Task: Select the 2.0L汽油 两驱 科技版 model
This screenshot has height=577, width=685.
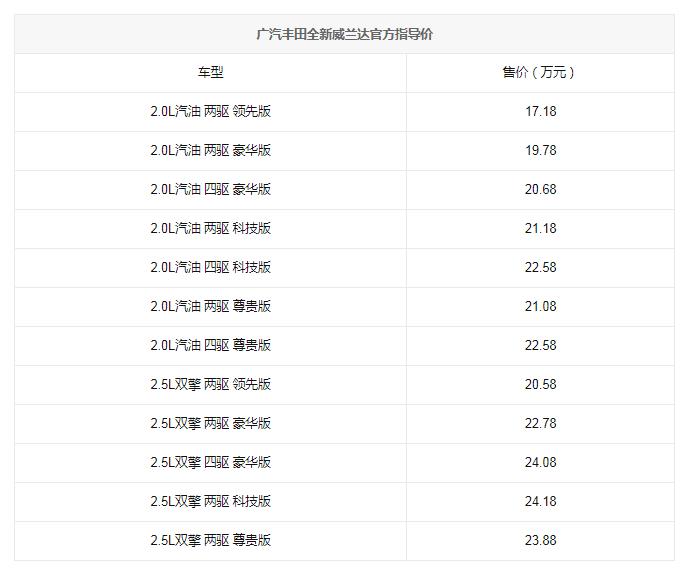Action: 211,228
